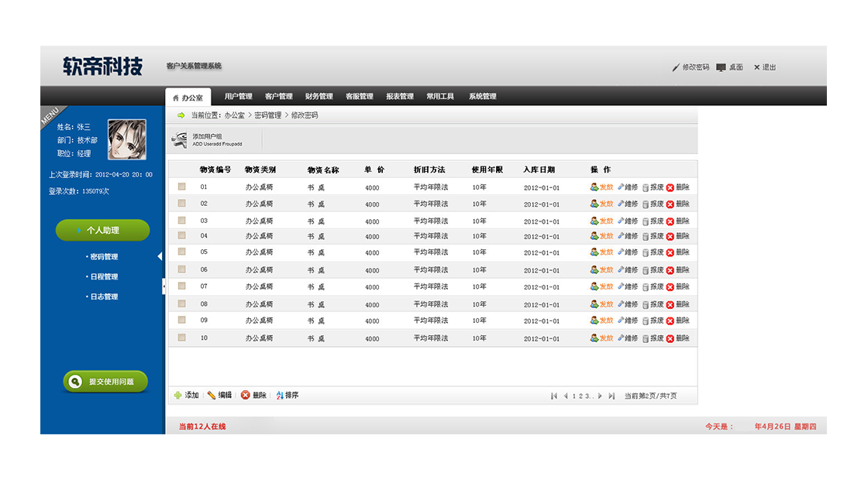Click the 发放 icon in row 05
This screenshot has width=868, height=480.
click(594, 252)
